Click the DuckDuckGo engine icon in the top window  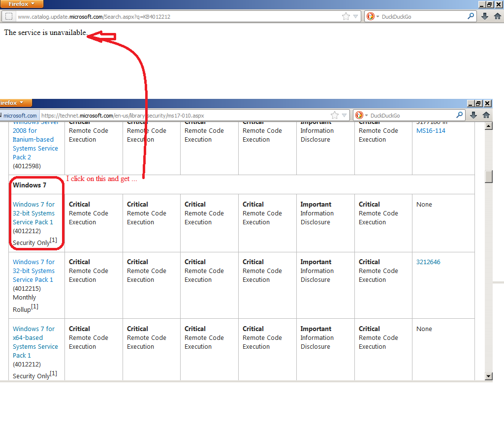(370, 16)
